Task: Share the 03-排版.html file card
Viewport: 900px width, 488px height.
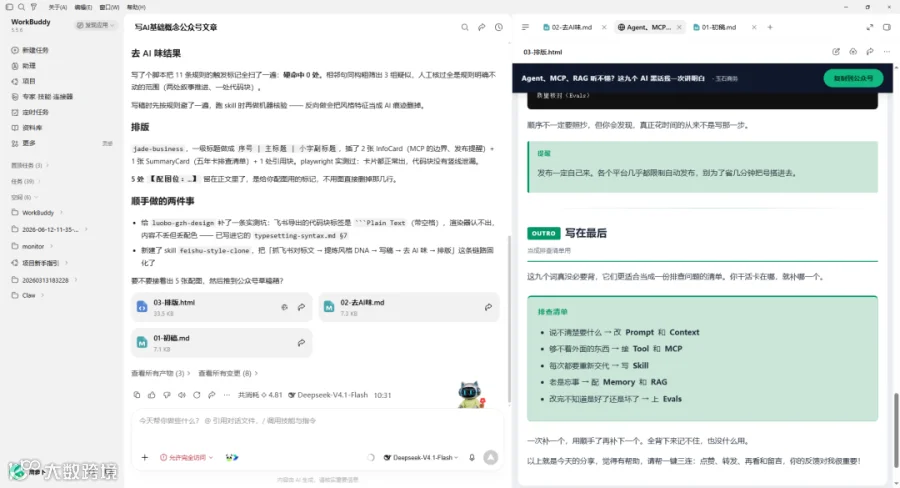Action: click(301, 307)
